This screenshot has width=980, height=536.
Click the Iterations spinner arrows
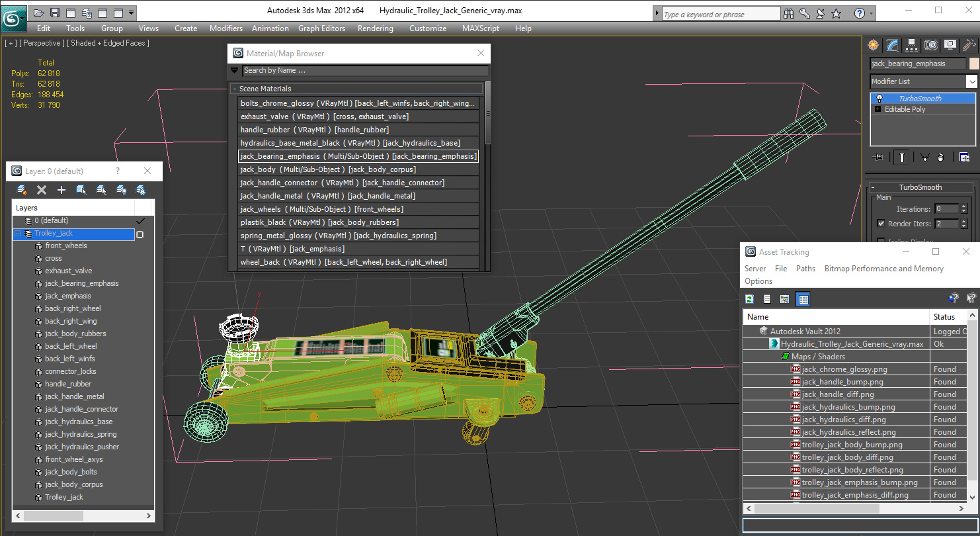[964, 209]
